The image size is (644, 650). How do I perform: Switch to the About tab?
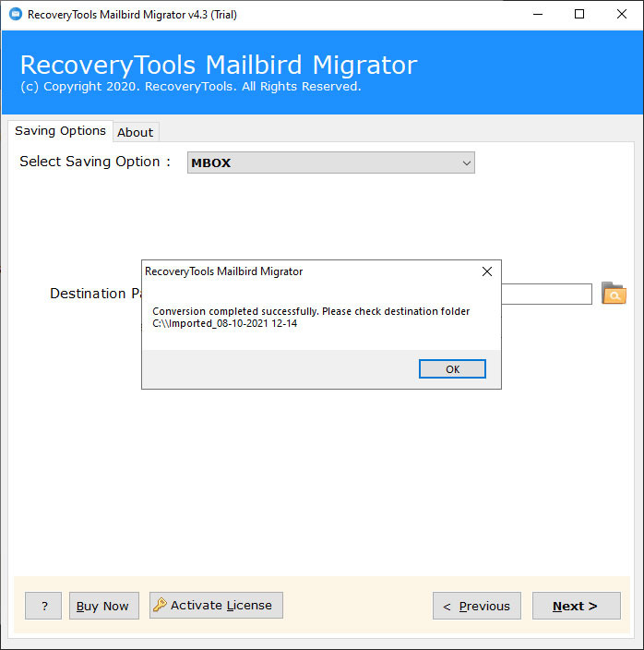pos(136,132)
